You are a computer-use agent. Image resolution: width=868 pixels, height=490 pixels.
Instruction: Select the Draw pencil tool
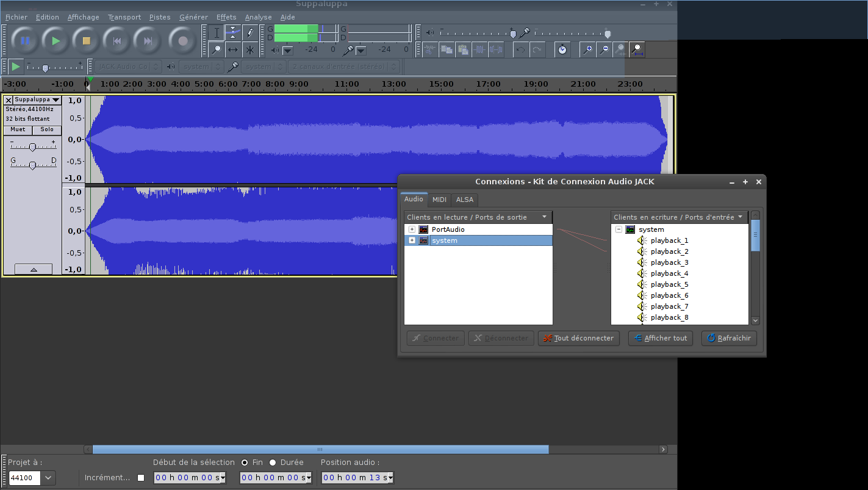pyautogui.click(x=249, y=32)
